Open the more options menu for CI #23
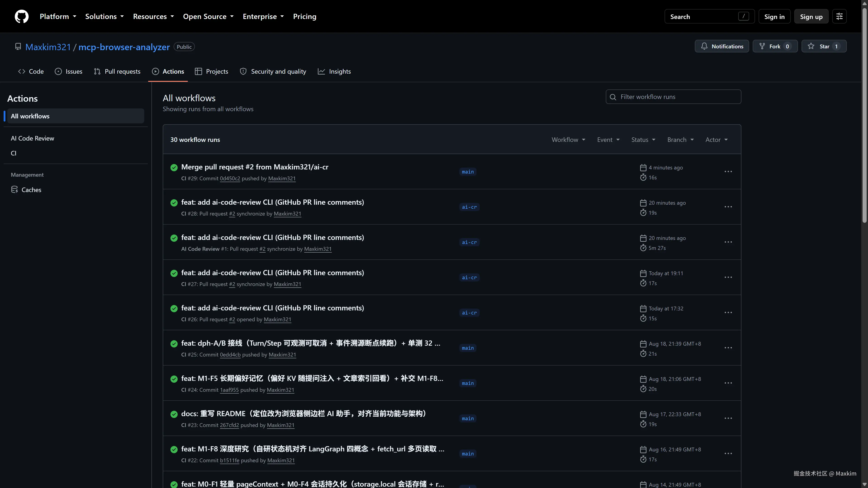The width and height of the screenshot is (868, 488). coord(728,418)
